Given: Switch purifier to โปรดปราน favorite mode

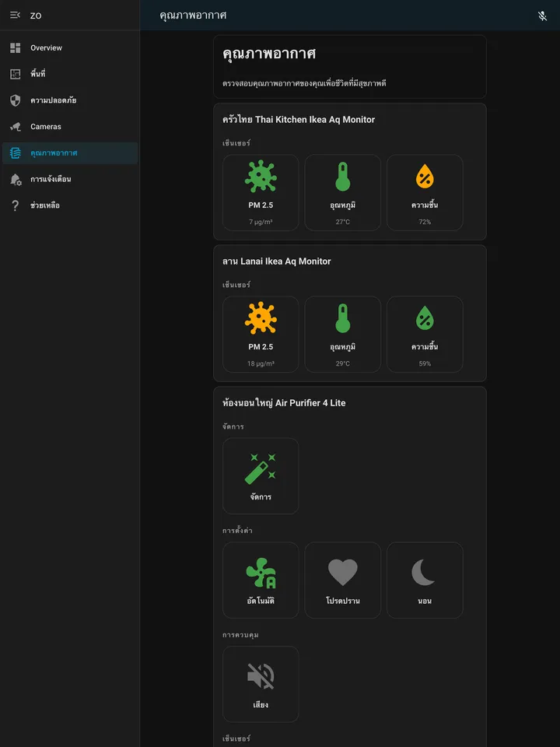Looking at the screenshot, I should coord(342,580).
